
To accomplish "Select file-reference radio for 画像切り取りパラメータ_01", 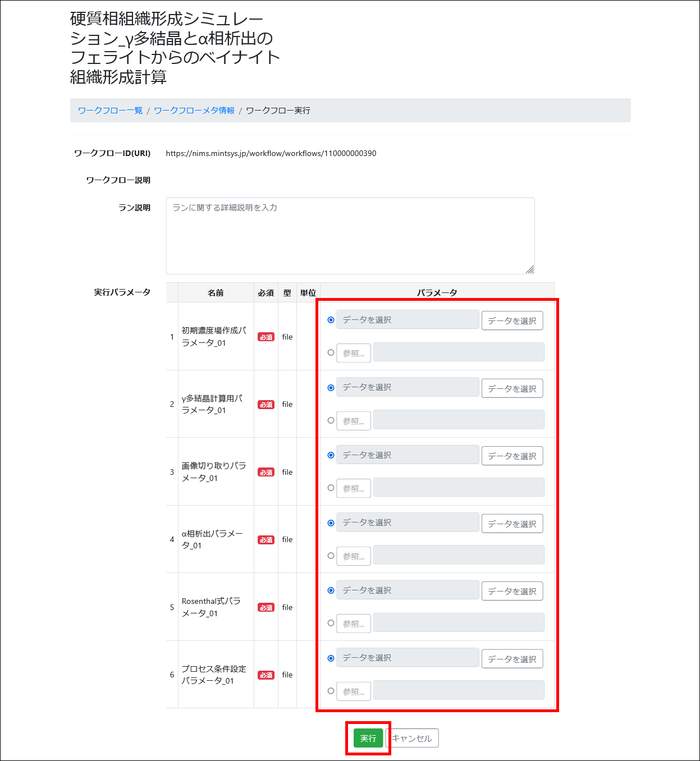I will (x=331, y=488).
